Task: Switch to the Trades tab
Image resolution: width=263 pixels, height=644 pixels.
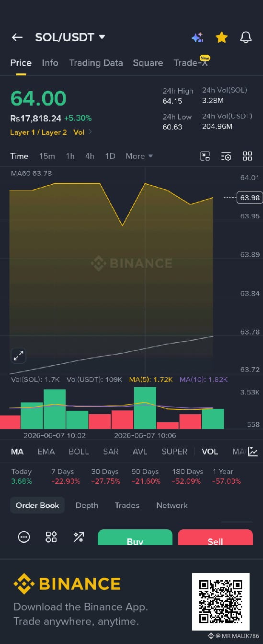Action: pos(127,505)
